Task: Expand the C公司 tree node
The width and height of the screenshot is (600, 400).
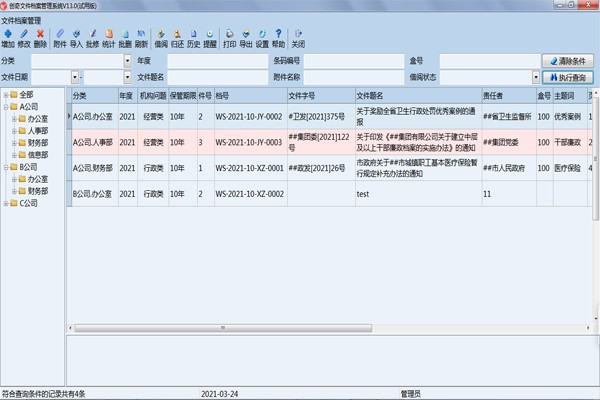Action: pyautogui.click(x=7, y=203)
